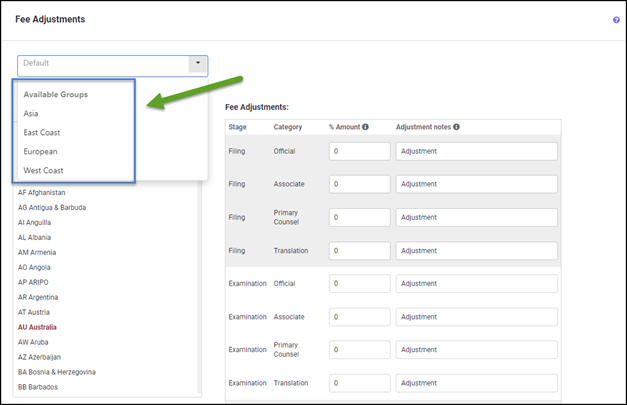Click BB Barbados in the country list
The width and height of the screenshot is (627, 405).
pyautogui.click(x=38, y=387)
